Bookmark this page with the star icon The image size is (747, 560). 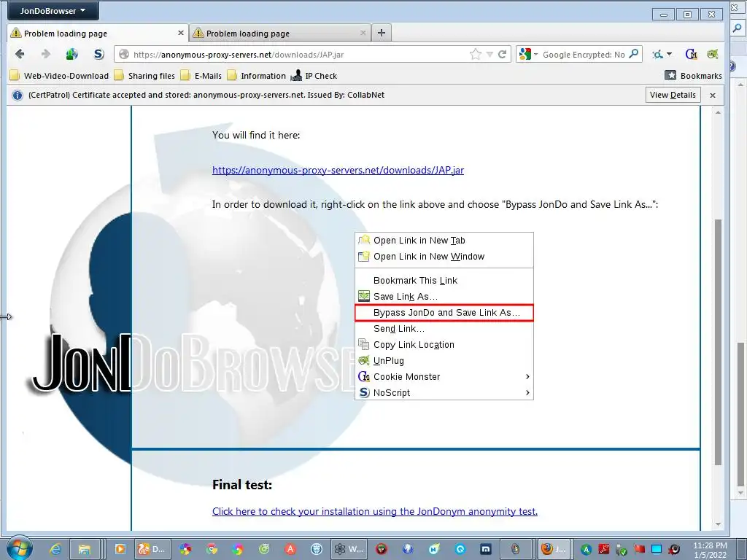click(476, 54)
